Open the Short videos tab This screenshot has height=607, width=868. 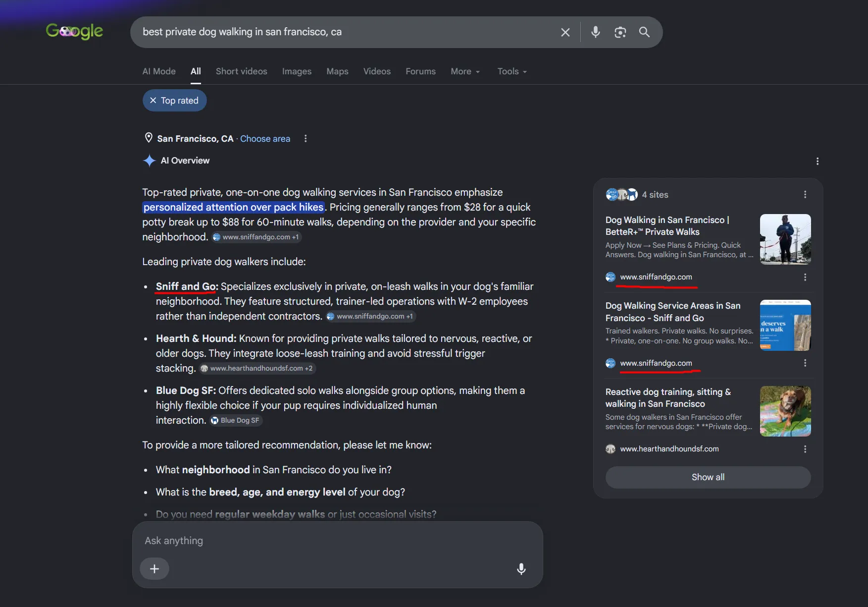click(x=241, y=71)
